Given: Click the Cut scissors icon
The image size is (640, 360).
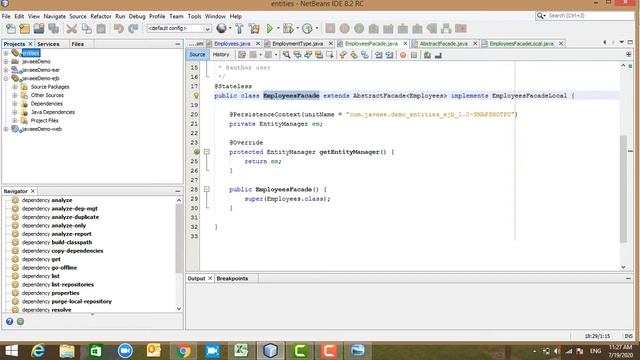Looking at the screenshot, I should point(72,29).
